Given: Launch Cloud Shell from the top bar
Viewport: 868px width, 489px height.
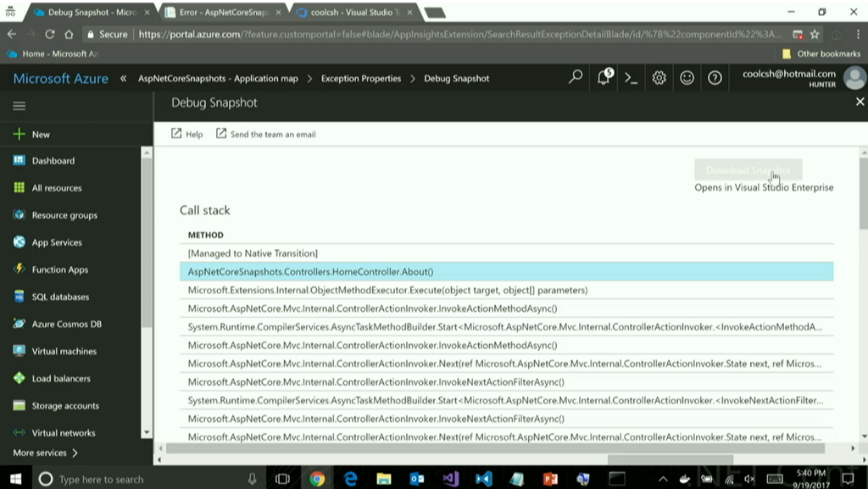Looking at the screenshot, I should point(631,78).
